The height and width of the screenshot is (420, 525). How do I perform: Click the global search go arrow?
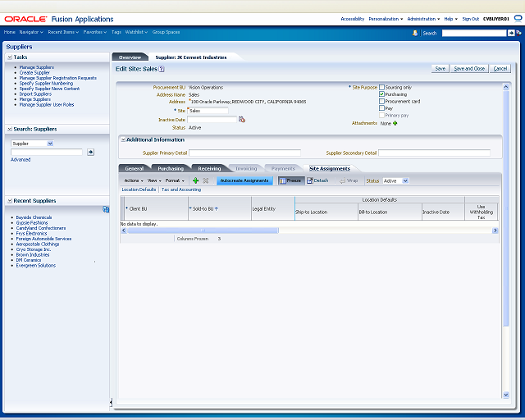[511, 33]
